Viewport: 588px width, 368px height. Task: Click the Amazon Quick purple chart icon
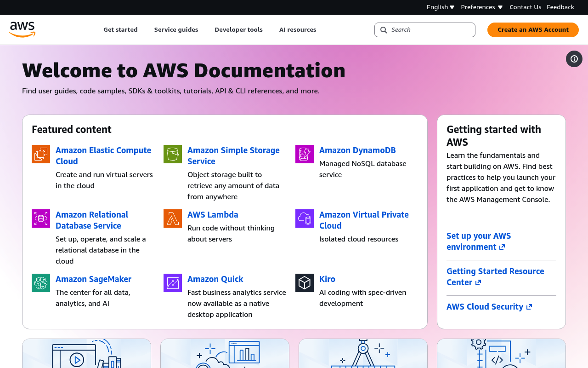(173, 283)
